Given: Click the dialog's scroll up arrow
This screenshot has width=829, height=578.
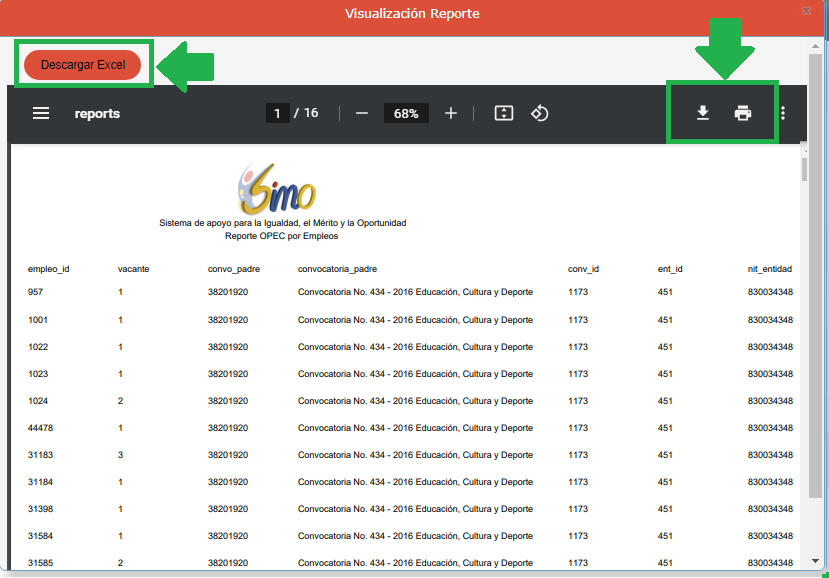Looking at the screenshot, I should [818, 45].
